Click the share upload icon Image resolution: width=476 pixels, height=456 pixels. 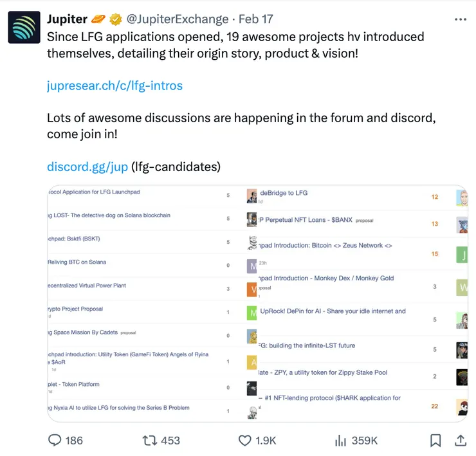click(461, 440)
